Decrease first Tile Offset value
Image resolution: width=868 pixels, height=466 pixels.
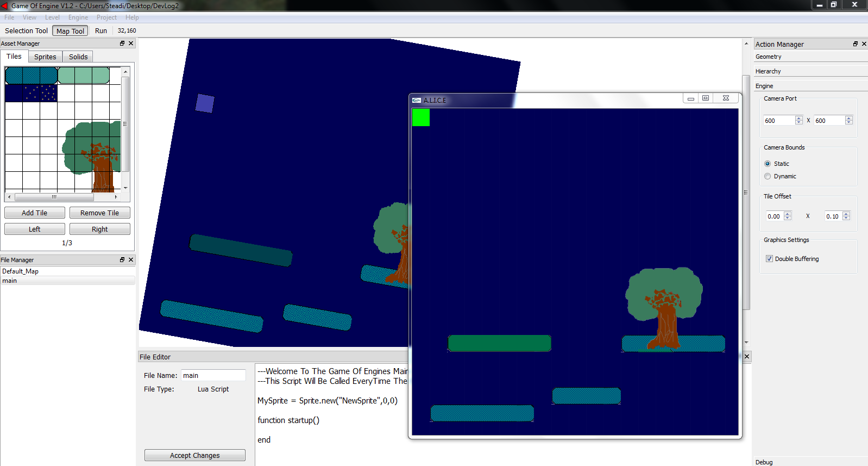[x=788, y=219]
